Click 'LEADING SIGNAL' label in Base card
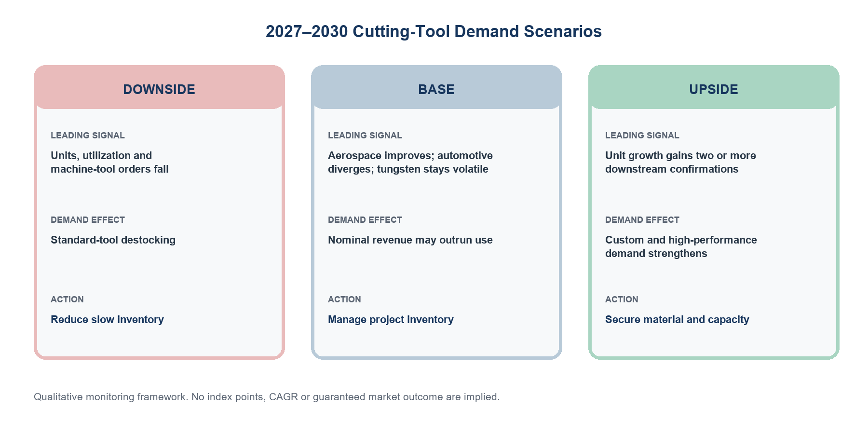868x434 pixels. (365, 136)
